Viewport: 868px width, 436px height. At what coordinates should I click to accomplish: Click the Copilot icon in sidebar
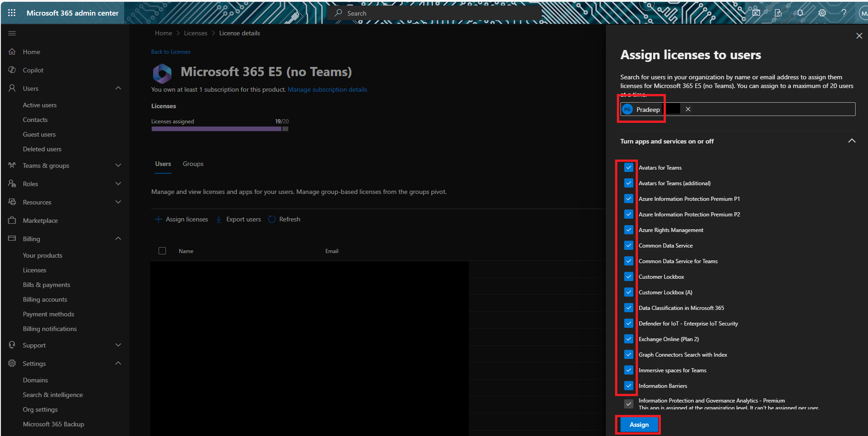(12, 70)
